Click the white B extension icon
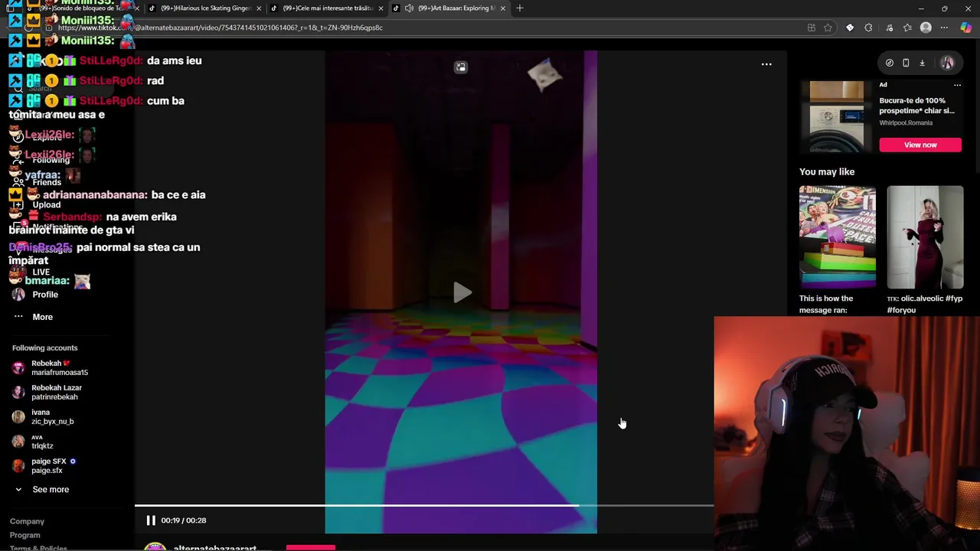This screenshot has height=551, width=980. (x=850, y=28)
